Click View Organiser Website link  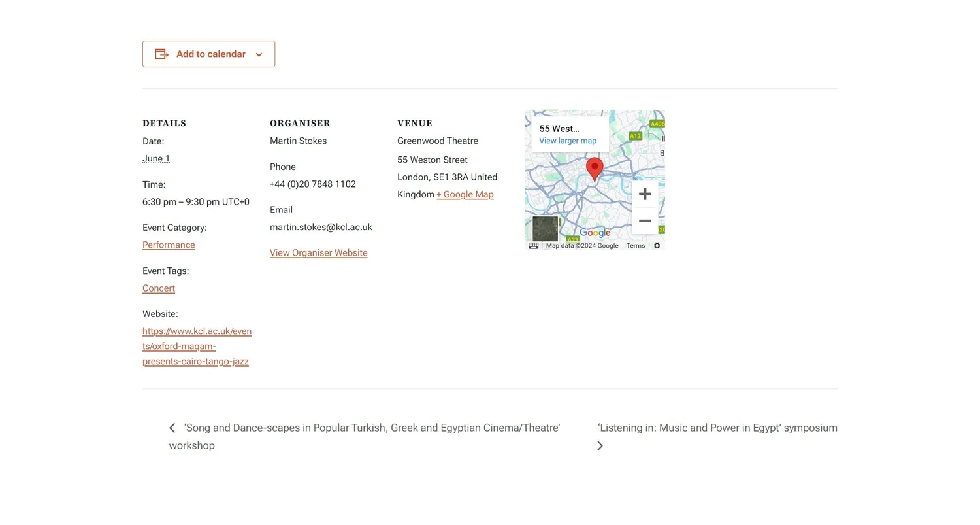pyautogui.click(x=319, y=253)
